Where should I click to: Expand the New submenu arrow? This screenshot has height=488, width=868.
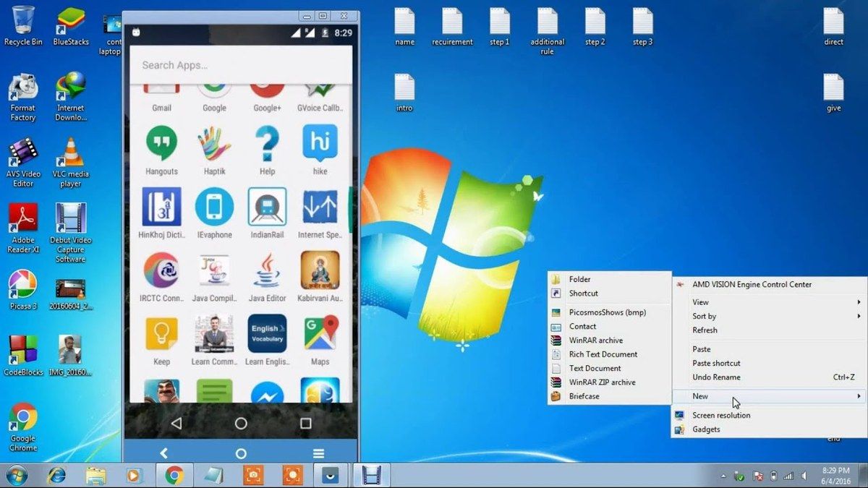click(x=859, y=396)
